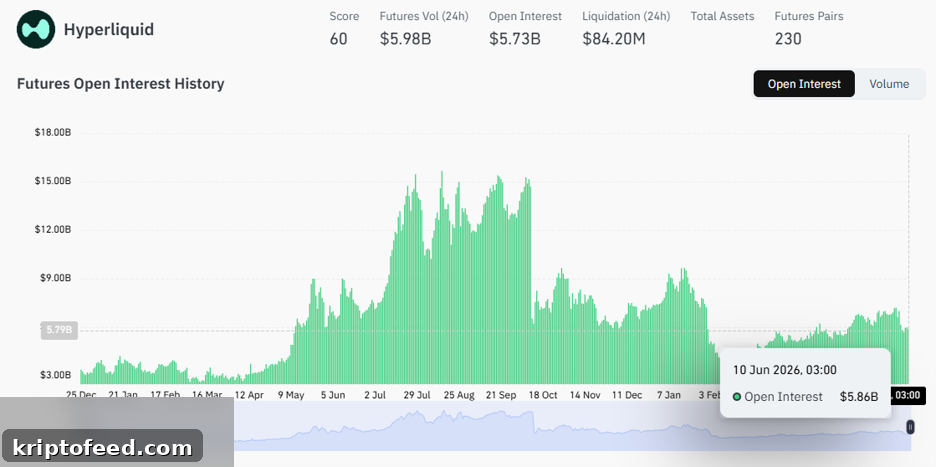Click the 5 Jun x-axis date
The height and width of the screenshot is (467, 936).
click(333, 395)
